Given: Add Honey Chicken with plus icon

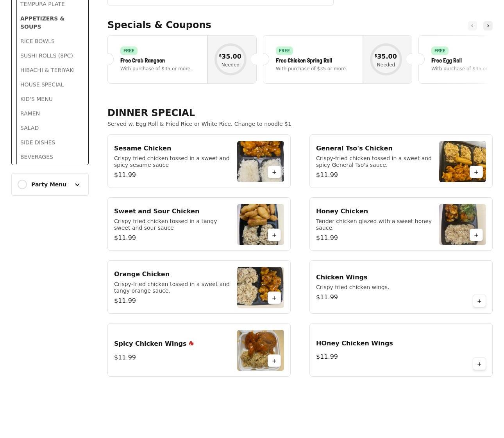Looking at the screenshot, I should point(476,235).
